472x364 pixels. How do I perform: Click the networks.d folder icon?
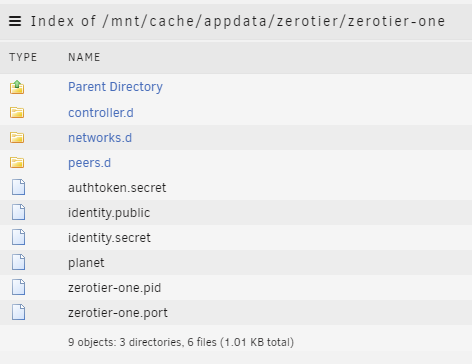click(17, 138)
